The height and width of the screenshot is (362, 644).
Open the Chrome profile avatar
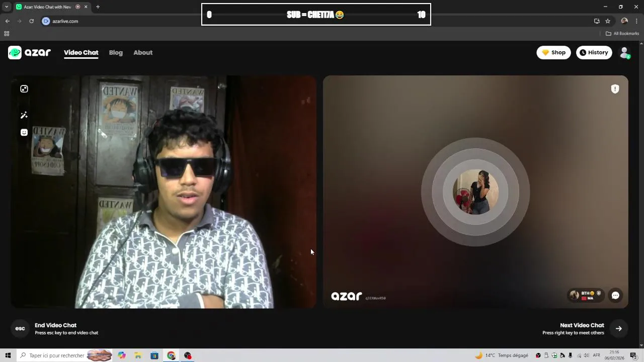tap(624, 21)
